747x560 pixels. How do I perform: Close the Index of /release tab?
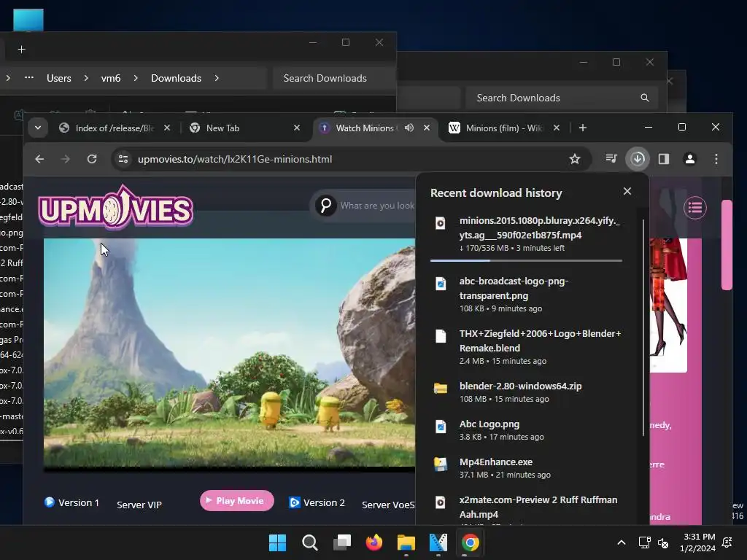(167, 128)
